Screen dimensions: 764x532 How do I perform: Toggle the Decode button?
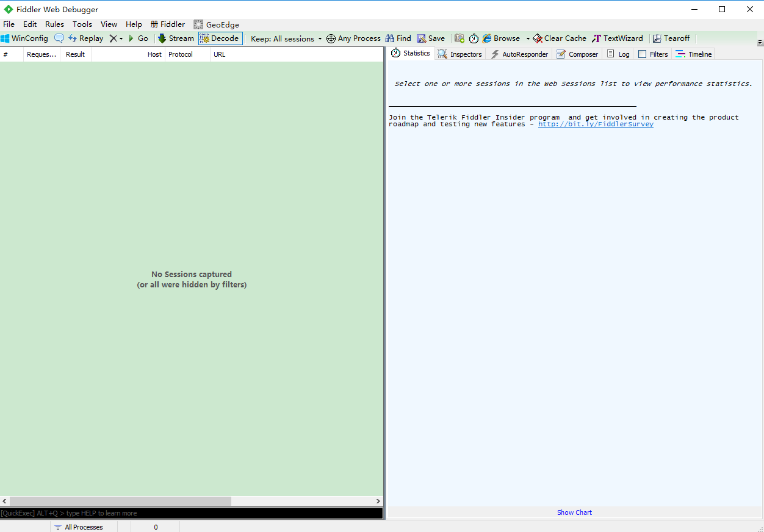(220, 38)
